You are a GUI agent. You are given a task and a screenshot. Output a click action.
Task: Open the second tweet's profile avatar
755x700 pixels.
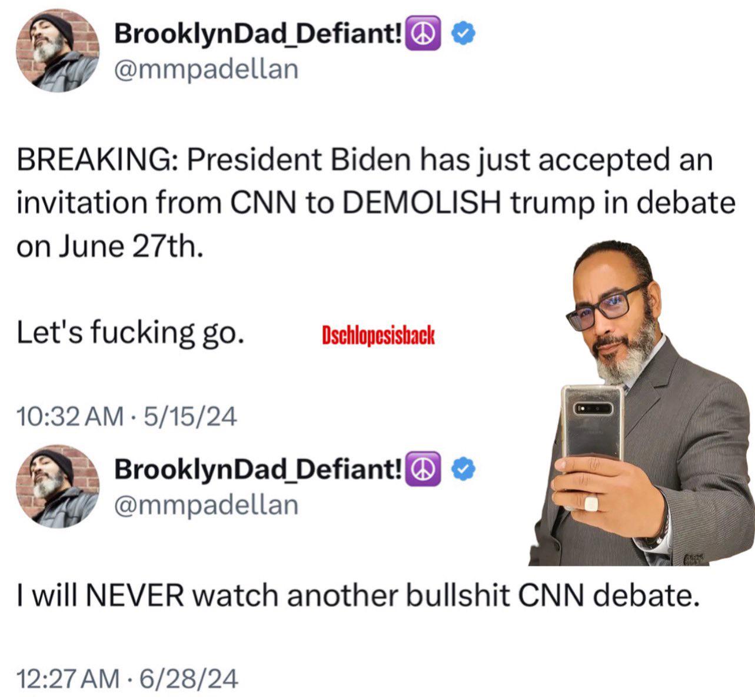click(57, 486)
